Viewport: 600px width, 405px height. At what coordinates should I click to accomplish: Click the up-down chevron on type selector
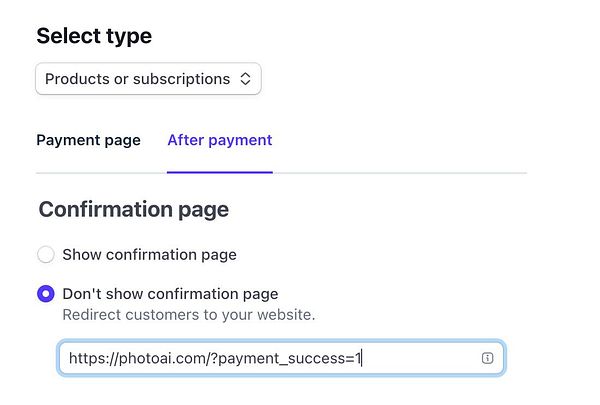[246, 79]
